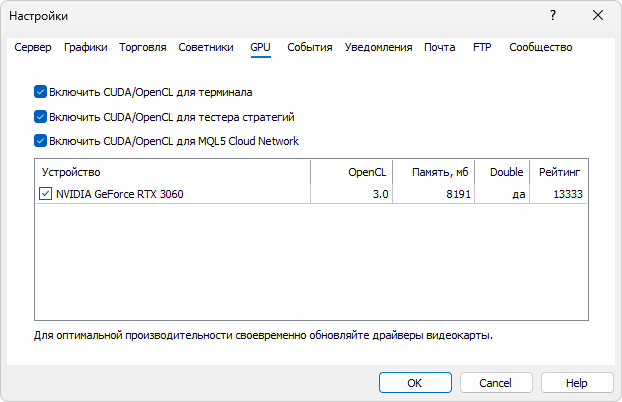Go to the Торговля tab
The height and width of the screenshot is (402, 622).
click(143, 47)
